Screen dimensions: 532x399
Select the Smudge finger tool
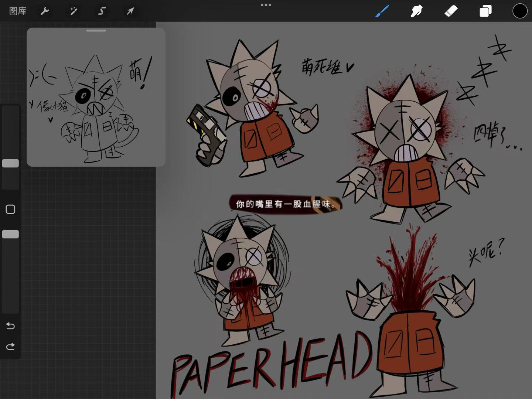[x=416, y=11]
